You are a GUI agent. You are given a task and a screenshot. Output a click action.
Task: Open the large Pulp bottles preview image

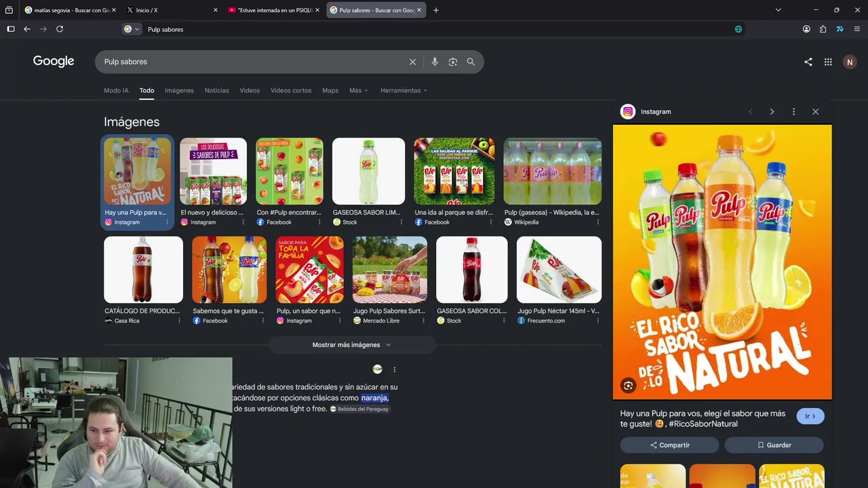722,262
